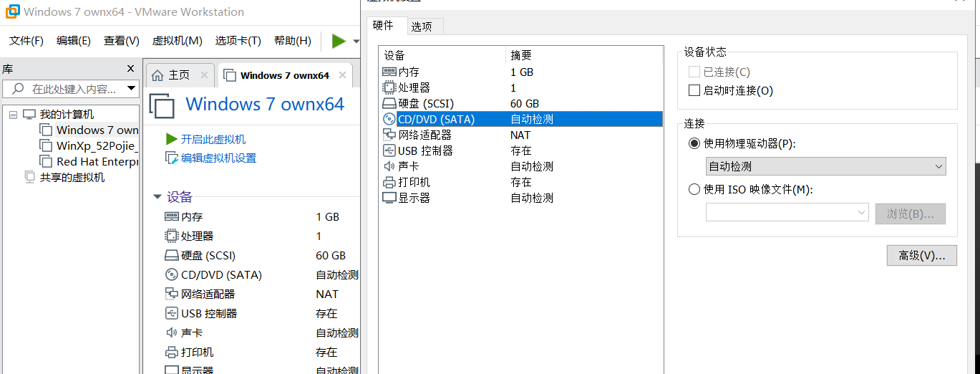Collapse the 设备 section in VM summary

(157, 197)
